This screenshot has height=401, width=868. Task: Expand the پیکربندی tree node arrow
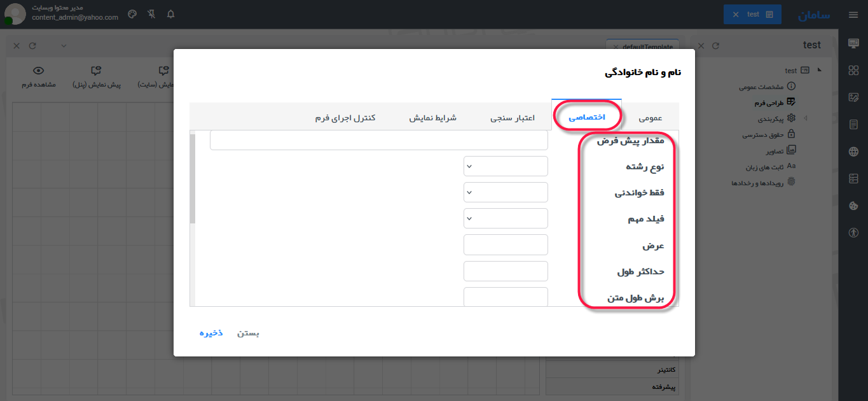point(806,118)
